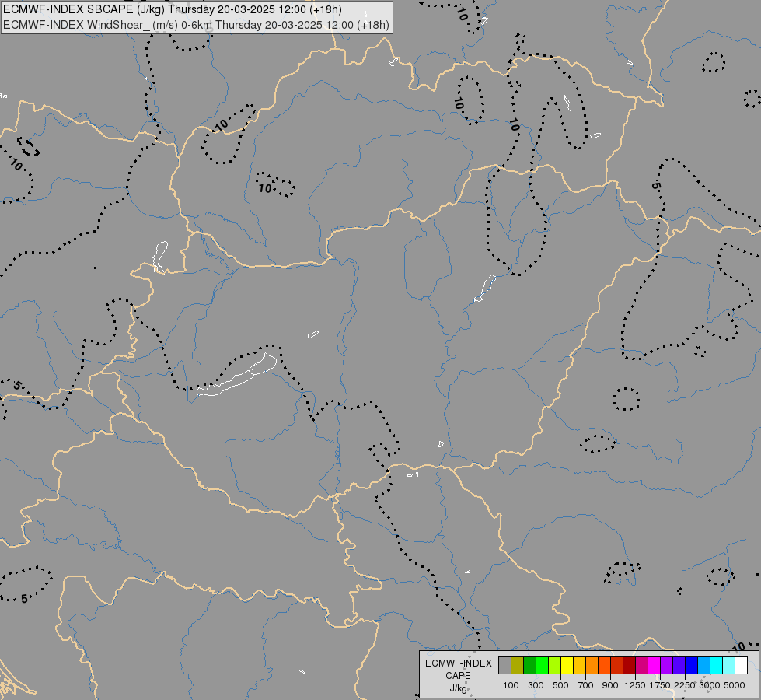
Task: Click the 5000 legend value
Action: tap(735, 685)
